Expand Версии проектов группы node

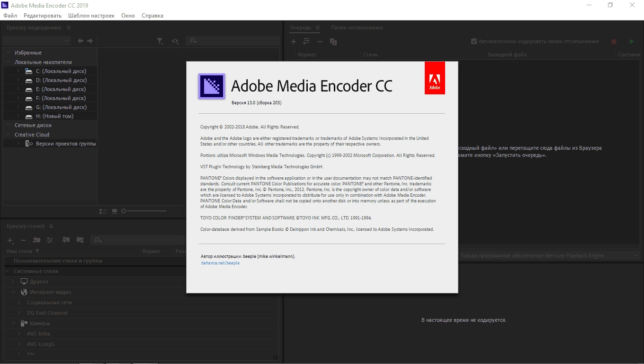point(18,144)
